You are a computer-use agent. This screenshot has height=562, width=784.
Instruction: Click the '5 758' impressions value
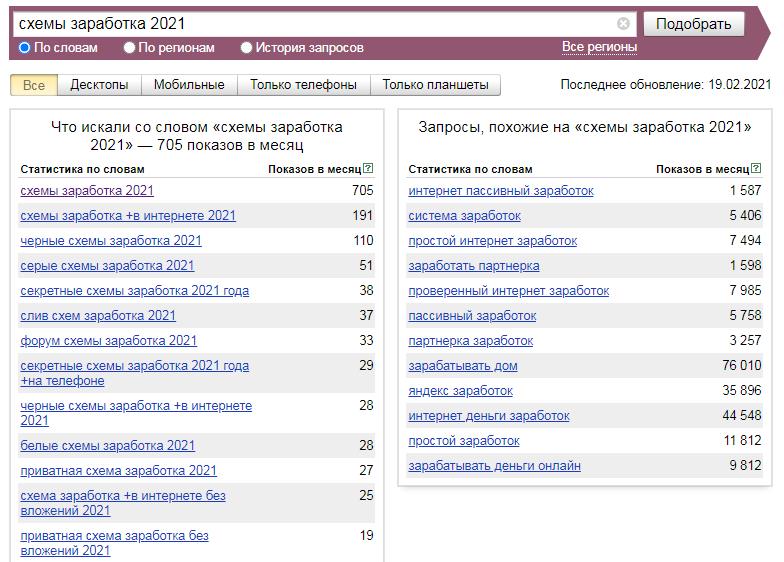coord(745,316)
